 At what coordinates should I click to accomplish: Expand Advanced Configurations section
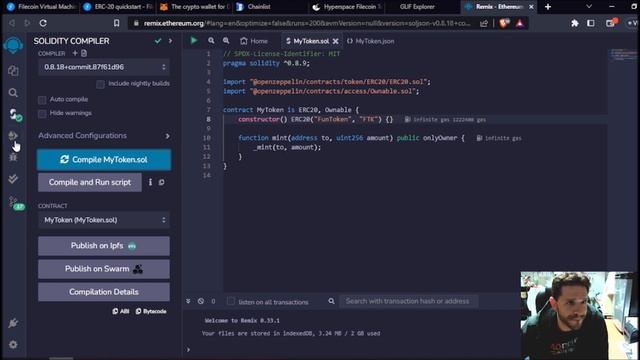coord(104,136)
